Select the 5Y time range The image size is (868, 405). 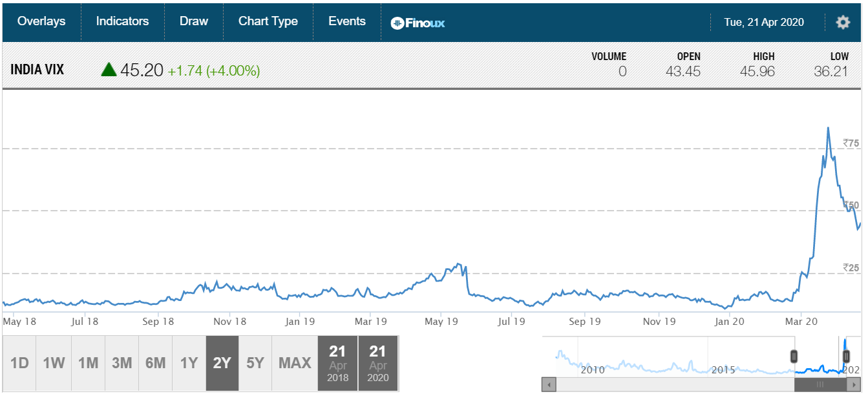[x=256, y=363]
